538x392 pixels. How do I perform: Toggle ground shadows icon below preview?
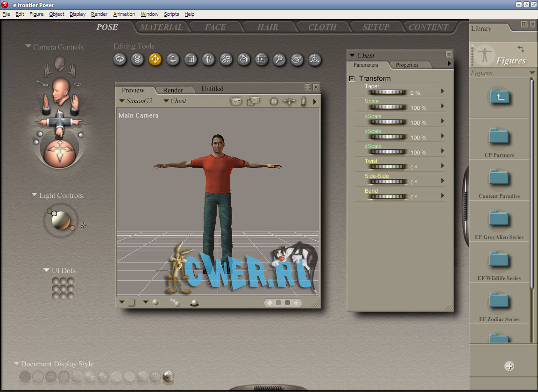pyautogui.click(x=194, y=303)
